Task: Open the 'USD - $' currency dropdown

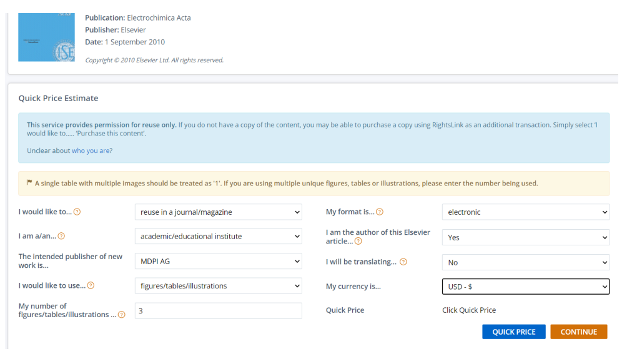Action: 526,287
